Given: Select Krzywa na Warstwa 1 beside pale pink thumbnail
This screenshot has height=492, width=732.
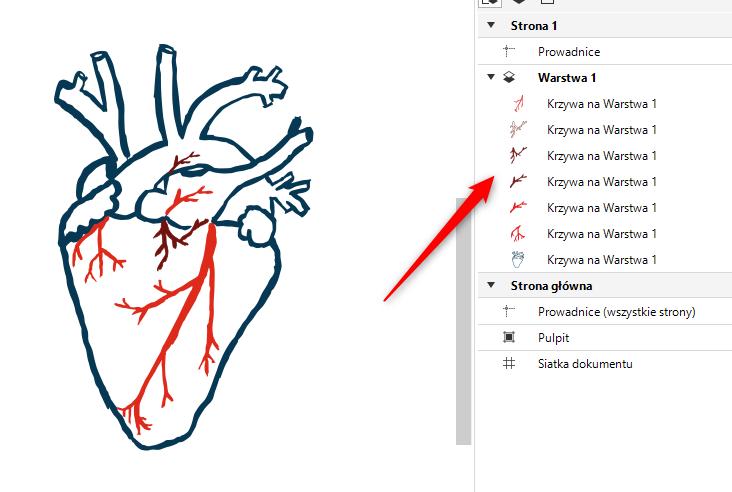Looking at the screenshot, I should point(602,130).
